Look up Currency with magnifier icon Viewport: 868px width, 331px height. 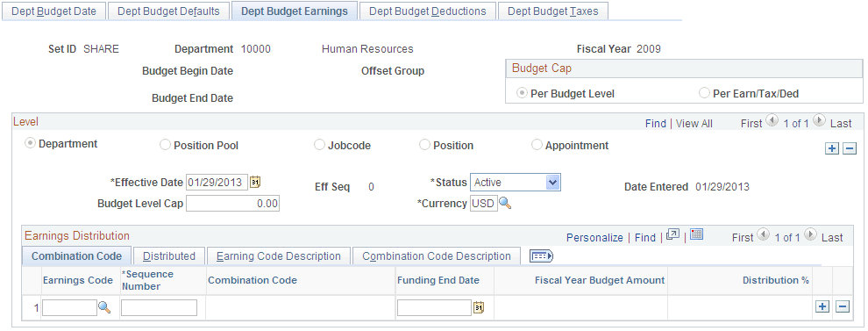tap(505, 204)
